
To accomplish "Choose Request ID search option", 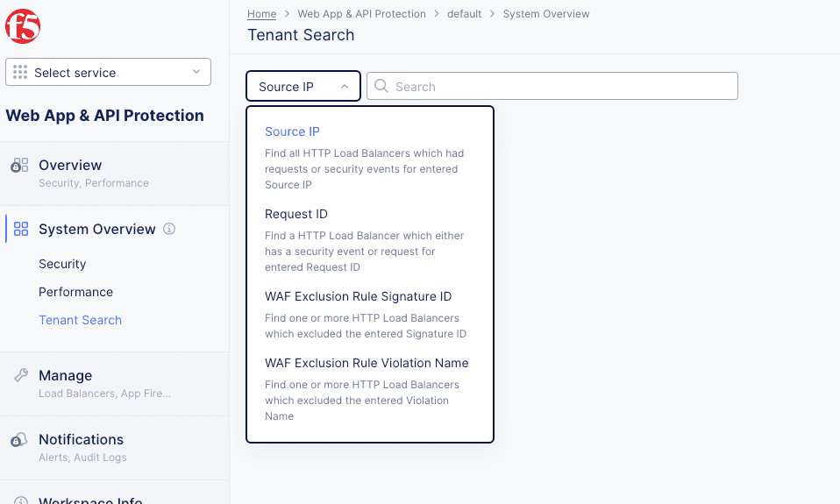I will coord(296,214).
